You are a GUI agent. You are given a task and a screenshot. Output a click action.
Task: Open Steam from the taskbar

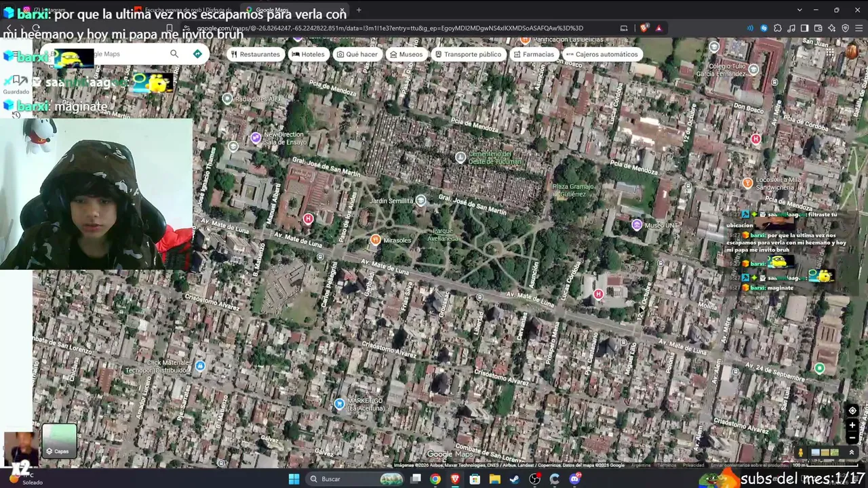(x=515, y=479)
